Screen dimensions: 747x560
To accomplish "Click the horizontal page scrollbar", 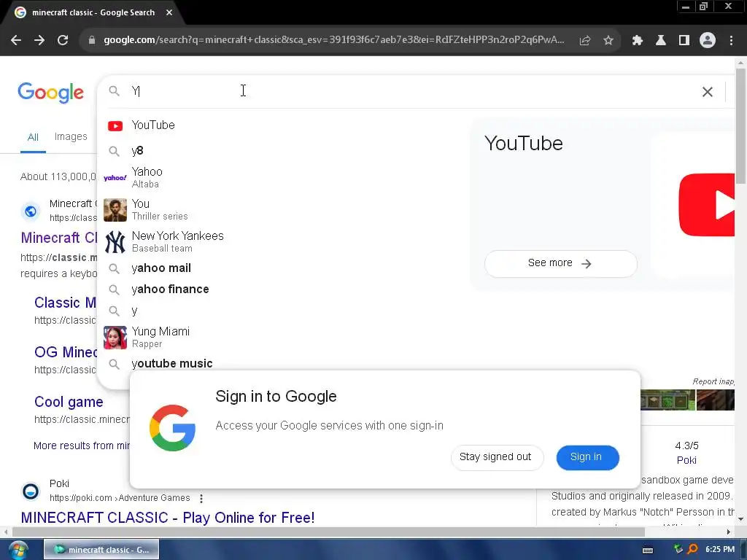I will pyautogui.click(x=329, y=532).
